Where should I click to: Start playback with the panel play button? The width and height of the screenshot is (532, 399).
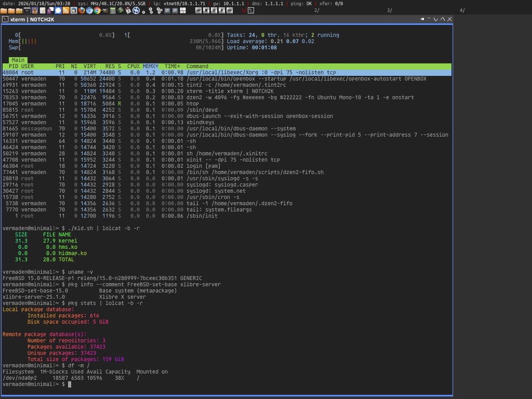coord(221,10)
